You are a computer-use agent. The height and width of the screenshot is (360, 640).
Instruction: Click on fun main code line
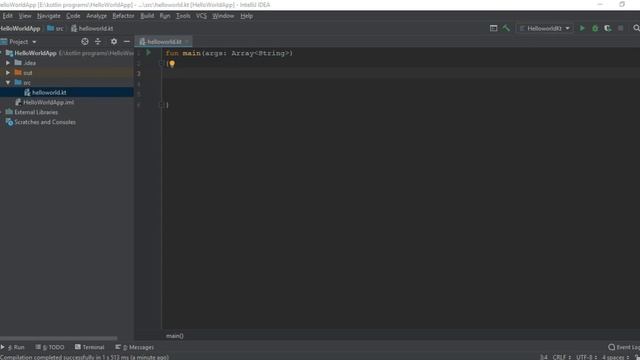[229, 53]
